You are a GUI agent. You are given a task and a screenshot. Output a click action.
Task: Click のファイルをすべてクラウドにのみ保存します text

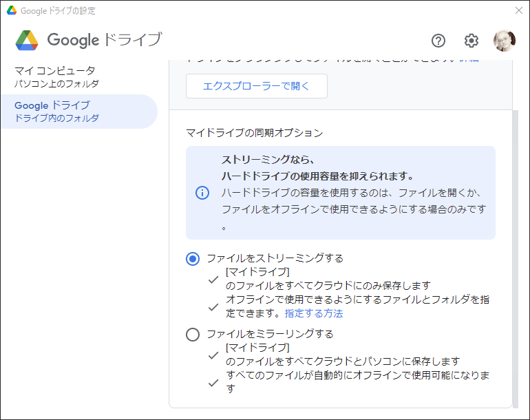point(328,286)
